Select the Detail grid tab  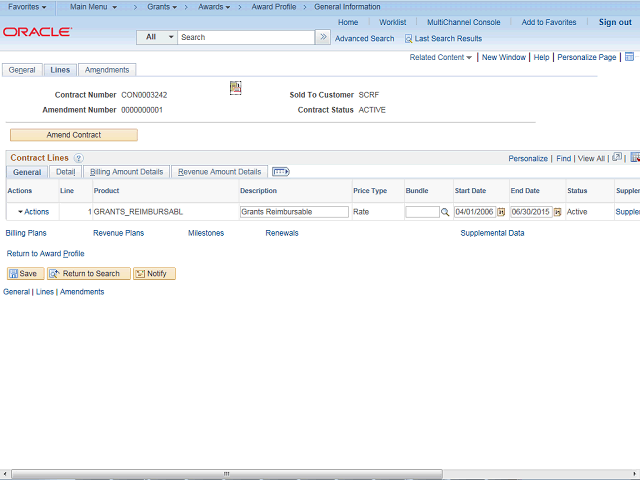(x=65, y=172)
